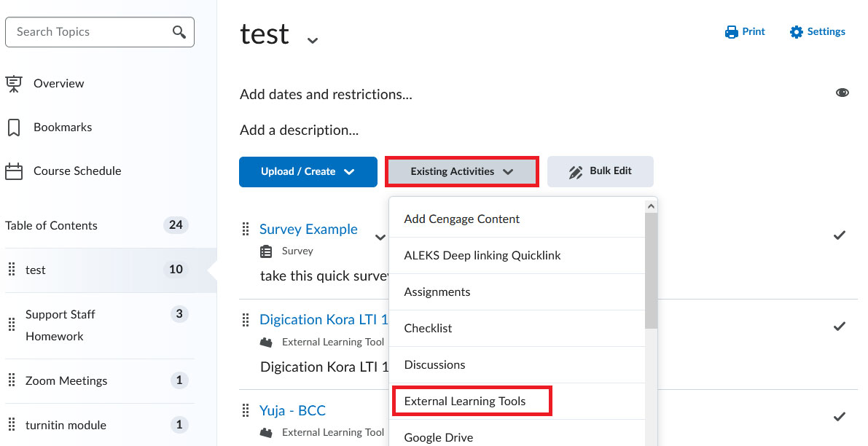Select the Overview icon in the sidebar
This screenshot has width=868, height=446.
coord(13,83)
